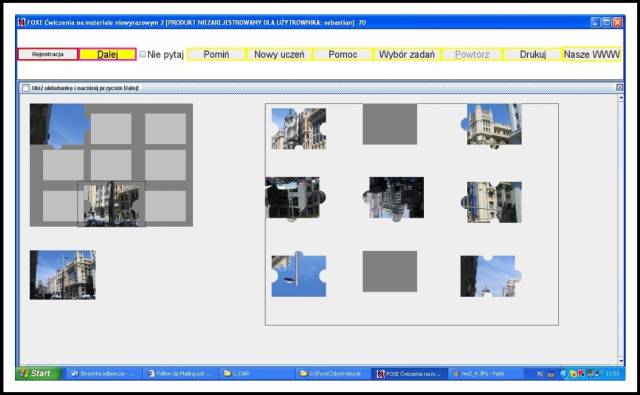Toggle the checkbox in the puzzle panel header
Image resolution: width=640 pixels, height=395 pixels.
[x=26, y=88]
